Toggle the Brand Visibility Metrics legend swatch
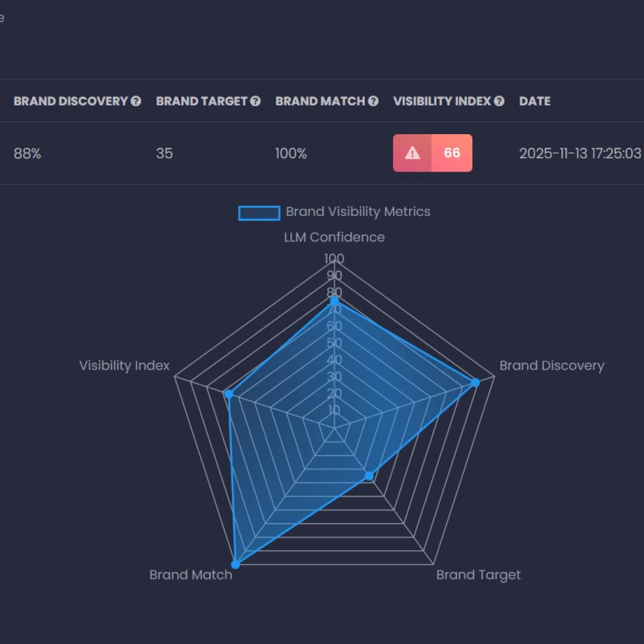 [x=259, y=212]
